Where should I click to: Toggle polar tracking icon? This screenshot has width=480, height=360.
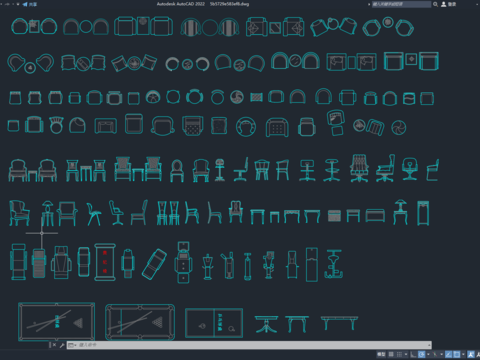tap(422, 354)
